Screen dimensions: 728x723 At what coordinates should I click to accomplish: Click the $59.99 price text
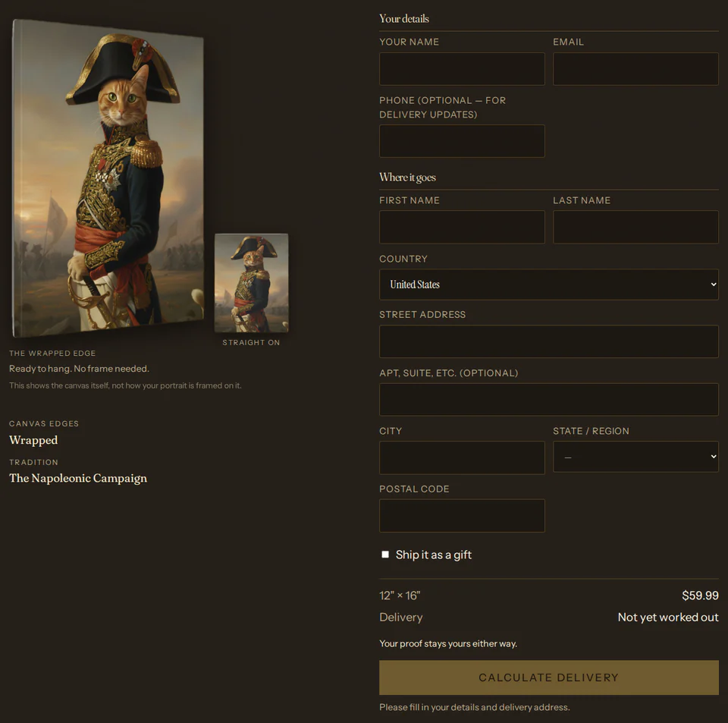pyautogui.click(x=700, y=596)
